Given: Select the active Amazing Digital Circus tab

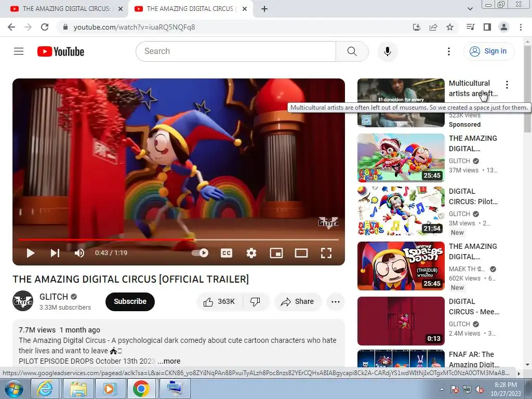Looking at the screenshot, I should point(190,9).
